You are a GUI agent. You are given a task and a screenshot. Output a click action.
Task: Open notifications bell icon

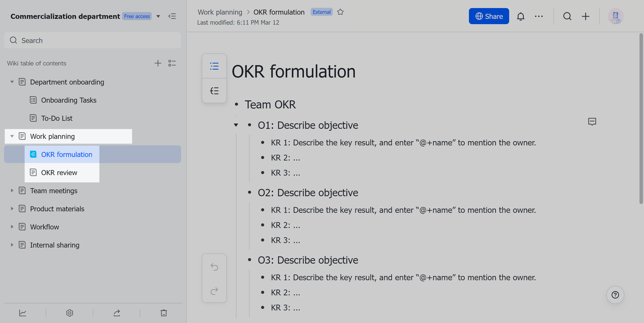[521, 16]
